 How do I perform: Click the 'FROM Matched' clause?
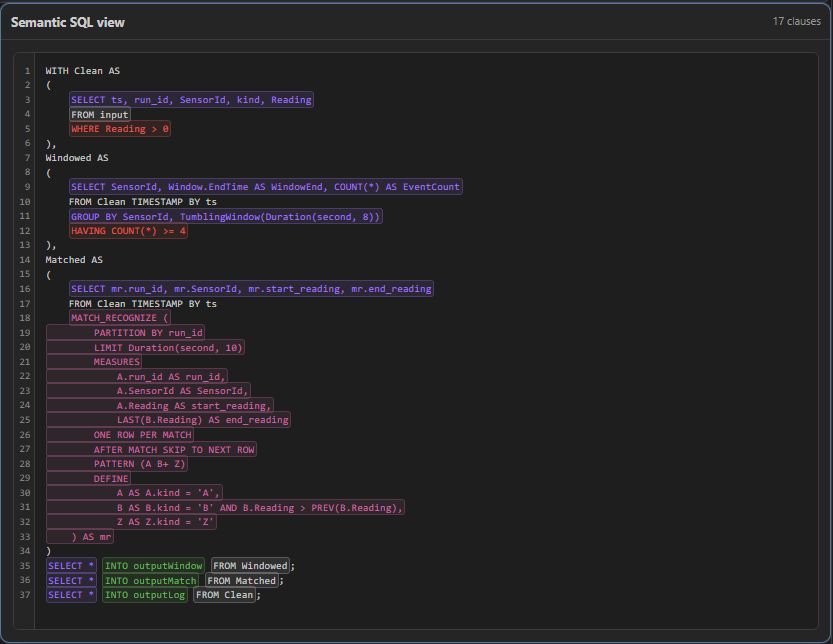click(242, 581)
